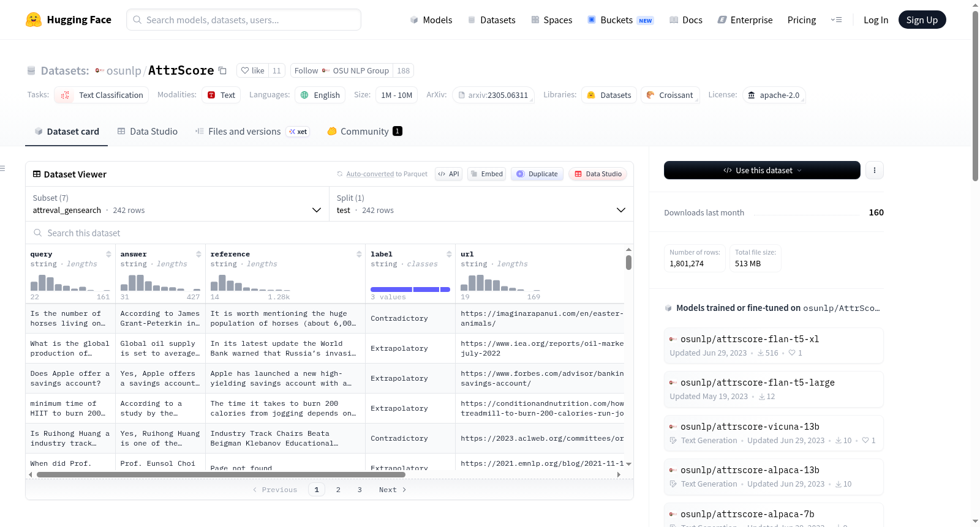This screenshot has width=980, height=527.
Task: Open the API button in viewer
Action: pyautogui.click(x=448, y=174)
